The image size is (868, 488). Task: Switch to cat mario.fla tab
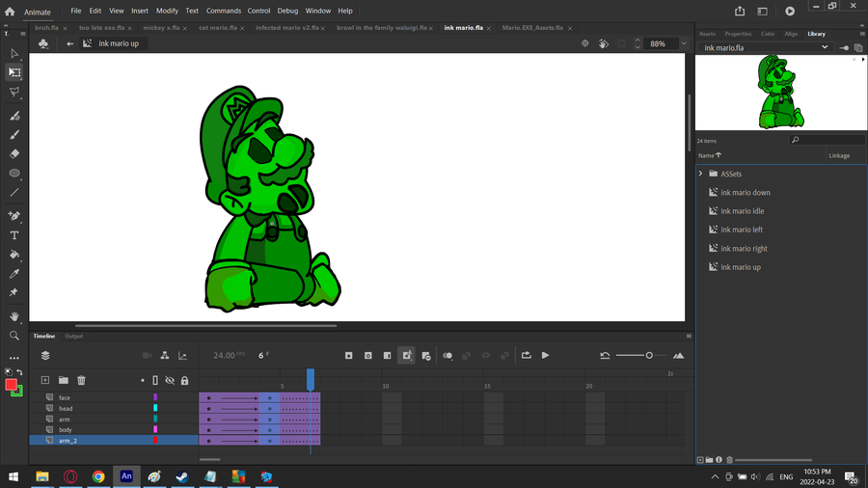pos(218,28)
